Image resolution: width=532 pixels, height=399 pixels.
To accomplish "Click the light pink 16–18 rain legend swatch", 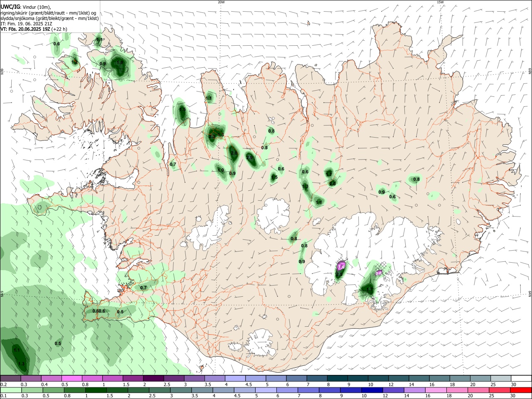I will (x=436, y=390).
